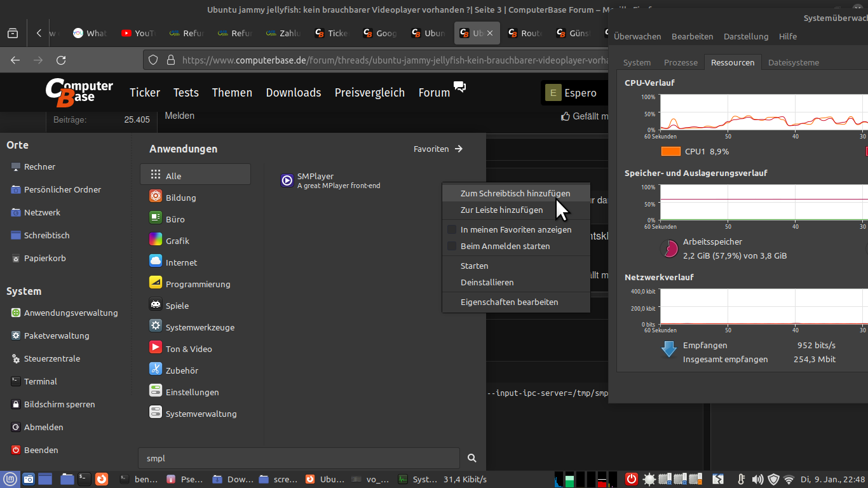Open the volume speaker icon in tray
The image size is (868, 488).
(x=757, y=479)
